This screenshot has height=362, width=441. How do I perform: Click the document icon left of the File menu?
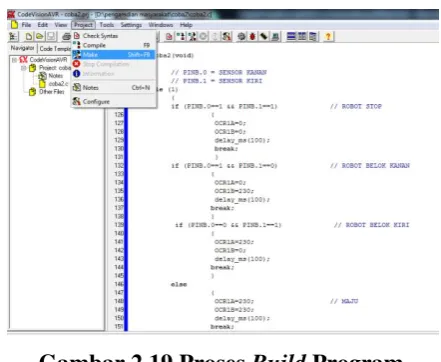14,25
